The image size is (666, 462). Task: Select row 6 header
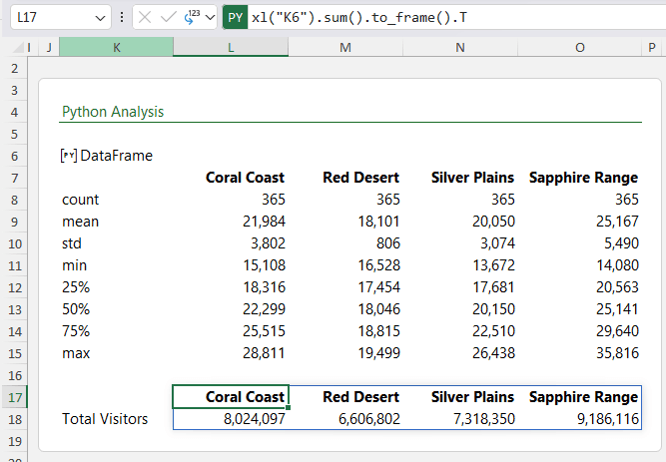pos(14,156)
